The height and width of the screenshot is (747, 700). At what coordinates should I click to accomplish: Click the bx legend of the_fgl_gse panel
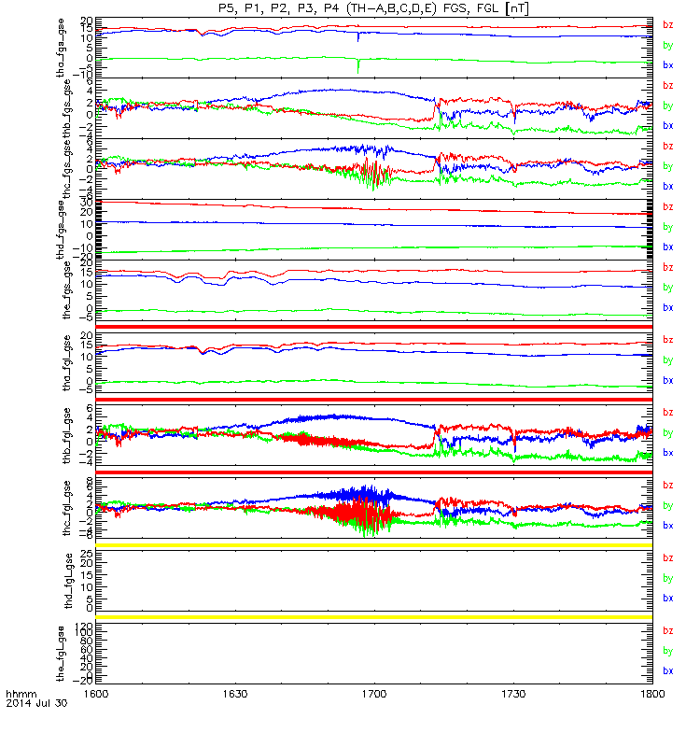click(668, 670)
